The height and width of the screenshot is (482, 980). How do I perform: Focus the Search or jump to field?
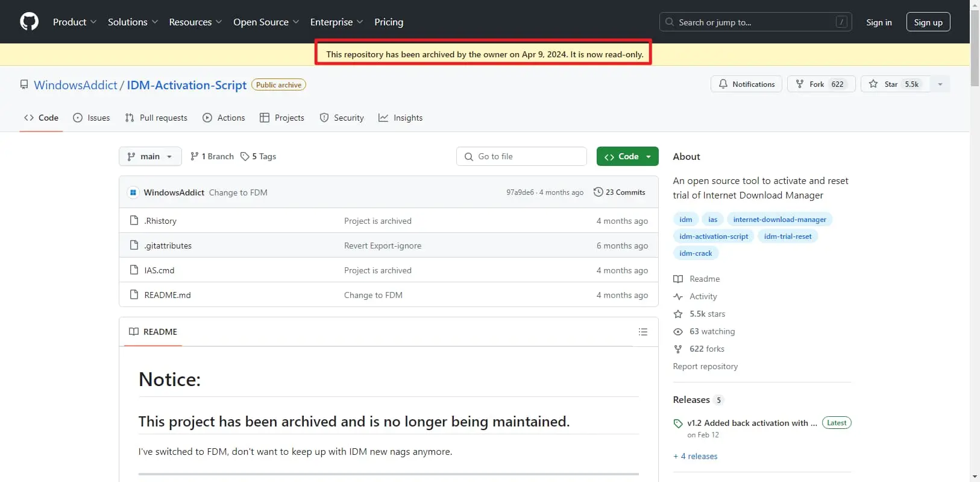click(755, 22)
